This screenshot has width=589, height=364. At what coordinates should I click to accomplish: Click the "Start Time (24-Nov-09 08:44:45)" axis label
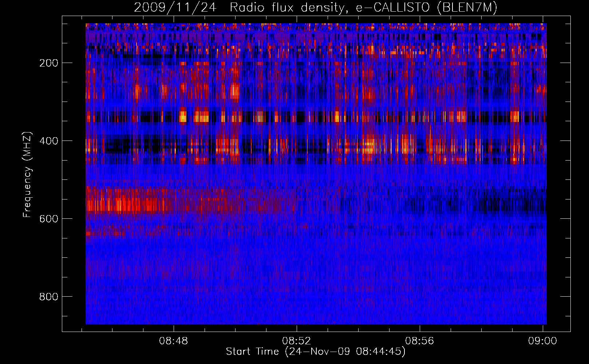coord(316,352)
